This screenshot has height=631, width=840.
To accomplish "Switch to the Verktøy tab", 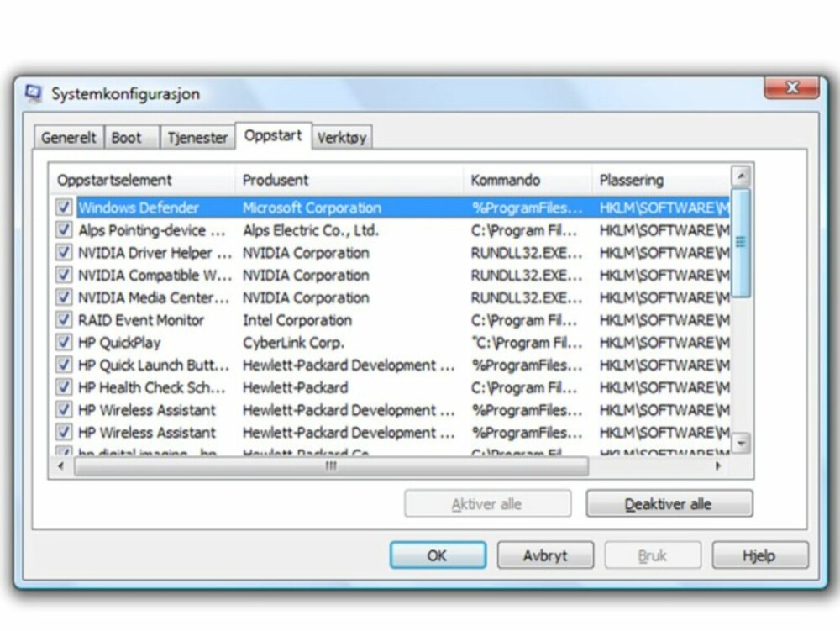I will pos(342,138).
